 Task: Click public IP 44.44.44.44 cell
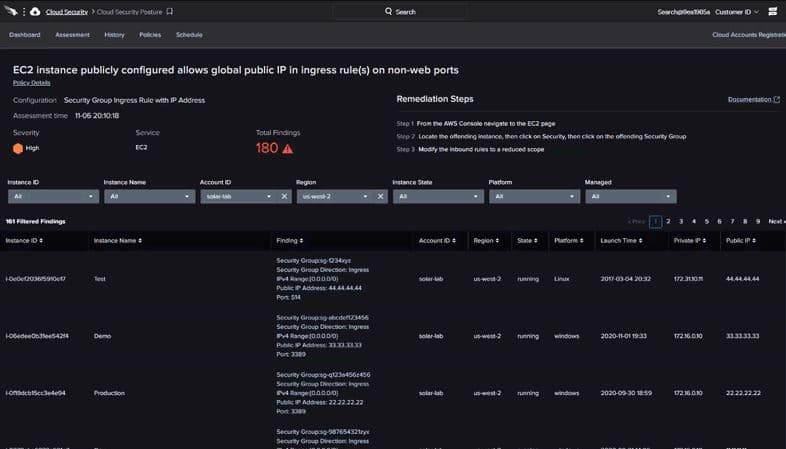tap(742, 279)
